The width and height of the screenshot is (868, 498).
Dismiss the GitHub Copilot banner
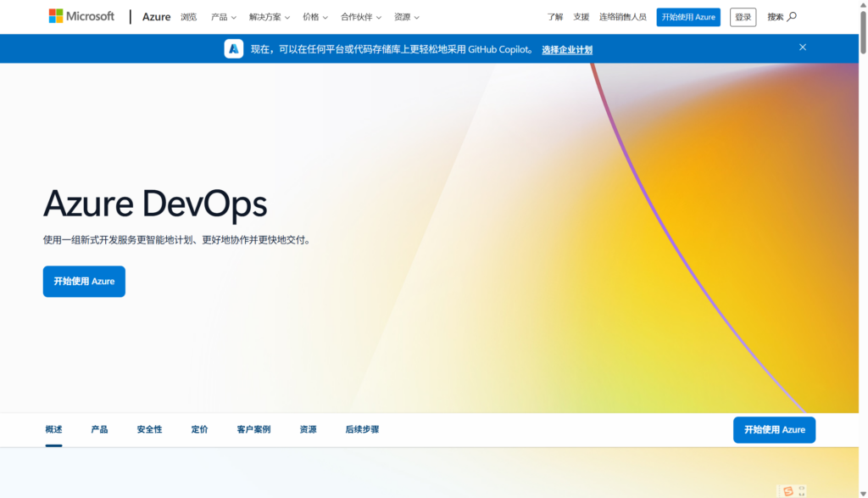point(803,48)
